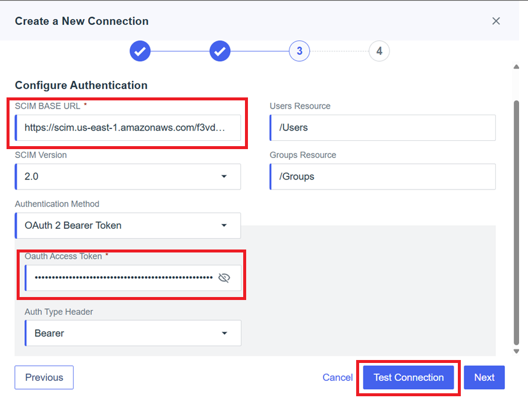Open the SCIM Version dropdown
Image resolution: width=528 pixels, height=420 pixels.
pos(225,176)
